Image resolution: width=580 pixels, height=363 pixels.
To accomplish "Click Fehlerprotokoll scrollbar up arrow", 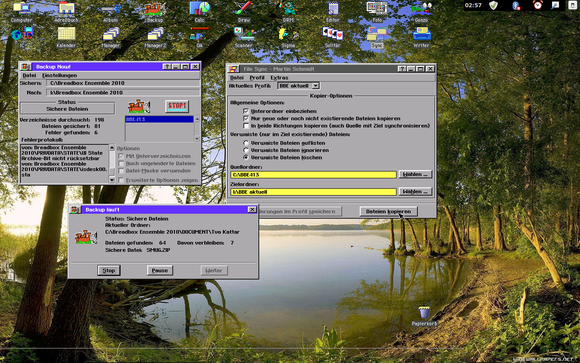I will pyautogui.click(x=112, y=148).
